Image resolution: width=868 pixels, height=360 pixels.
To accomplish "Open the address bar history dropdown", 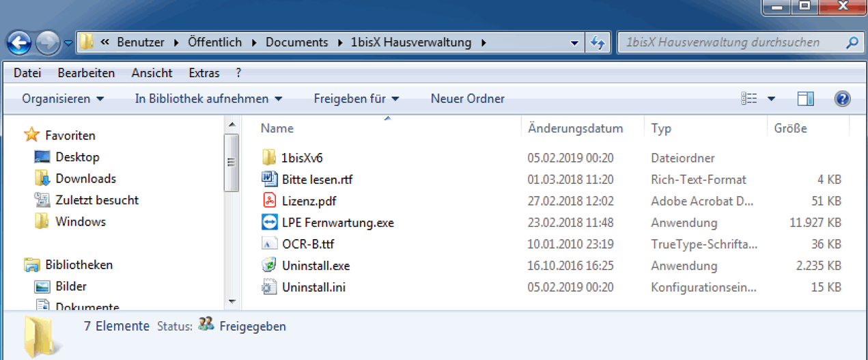I will [x=574, y=43].
